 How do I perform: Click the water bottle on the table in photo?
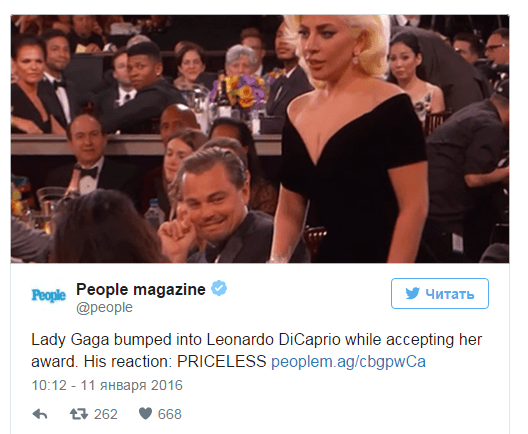[155, 213]
